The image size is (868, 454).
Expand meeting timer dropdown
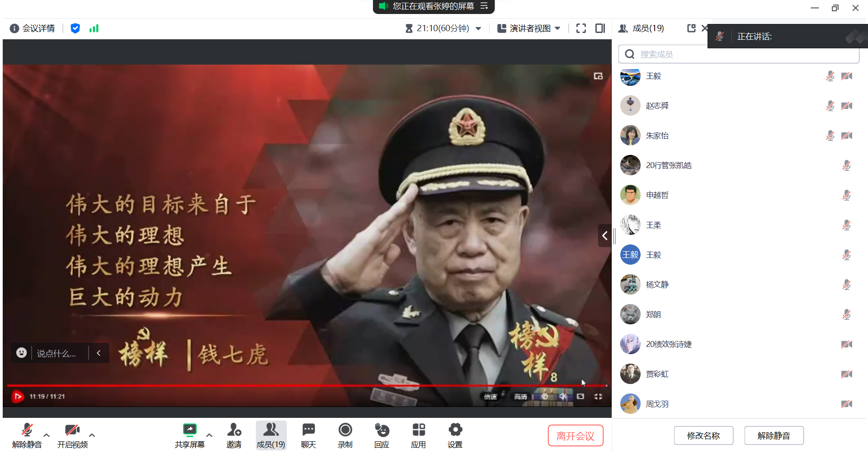tap(478, 28)
